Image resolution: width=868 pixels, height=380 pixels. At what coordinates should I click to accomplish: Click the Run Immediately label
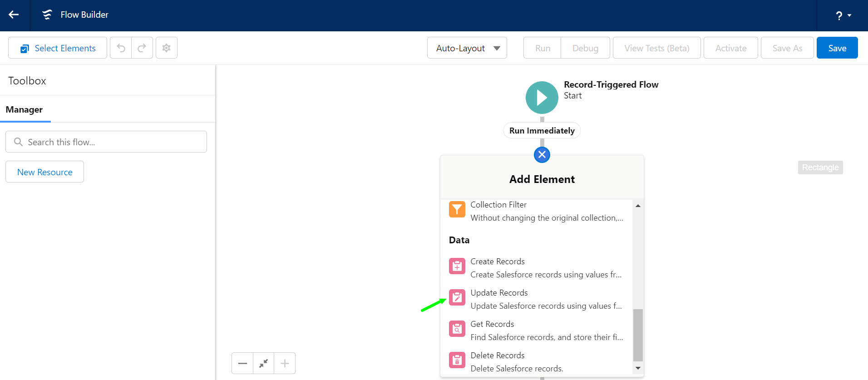[542, 131]
